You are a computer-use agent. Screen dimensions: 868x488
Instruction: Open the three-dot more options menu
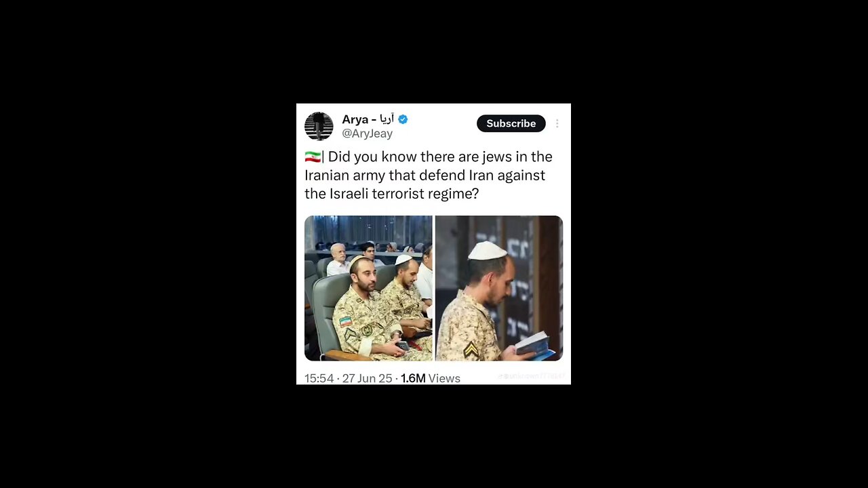point(557,123)
